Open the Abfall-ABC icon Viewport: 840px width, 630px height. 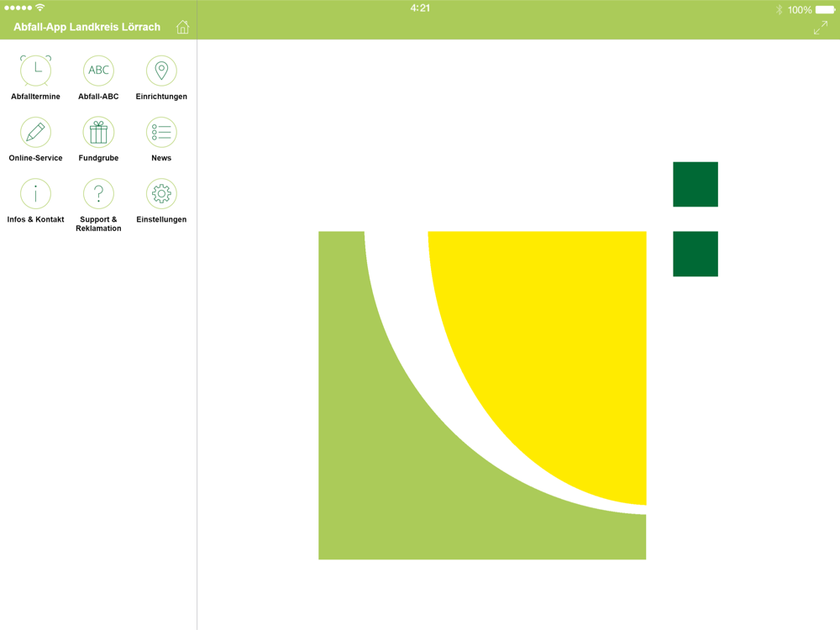tap(98, 71)
